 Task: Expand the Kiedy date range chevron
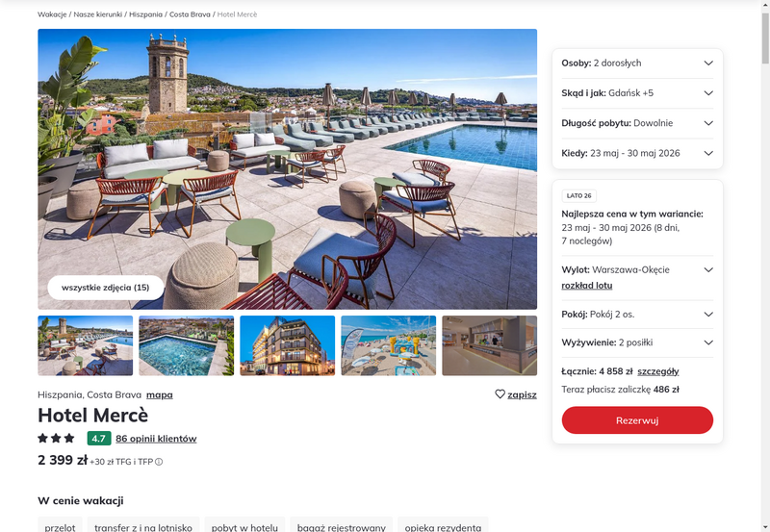coord(708,153)
